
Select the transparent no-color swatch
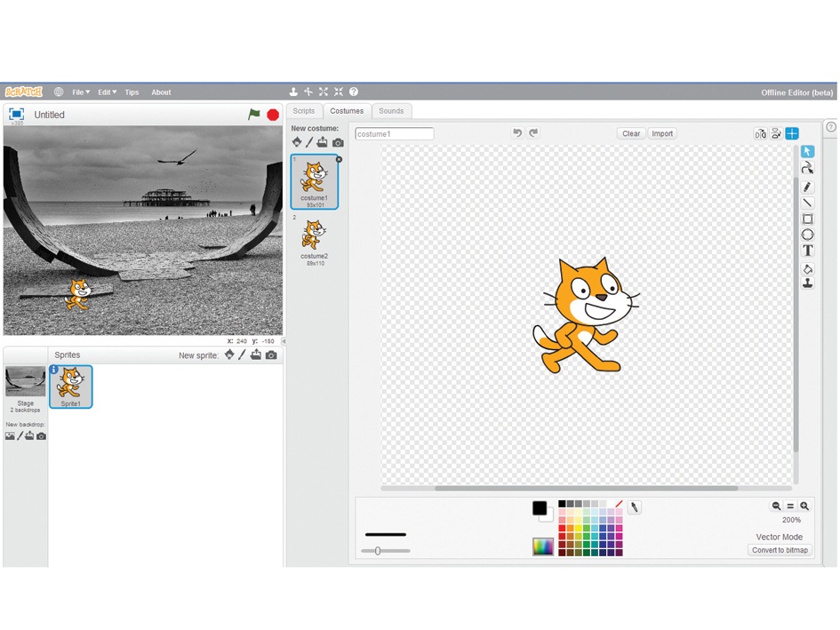pyautogui.click(x=619, y=504)
